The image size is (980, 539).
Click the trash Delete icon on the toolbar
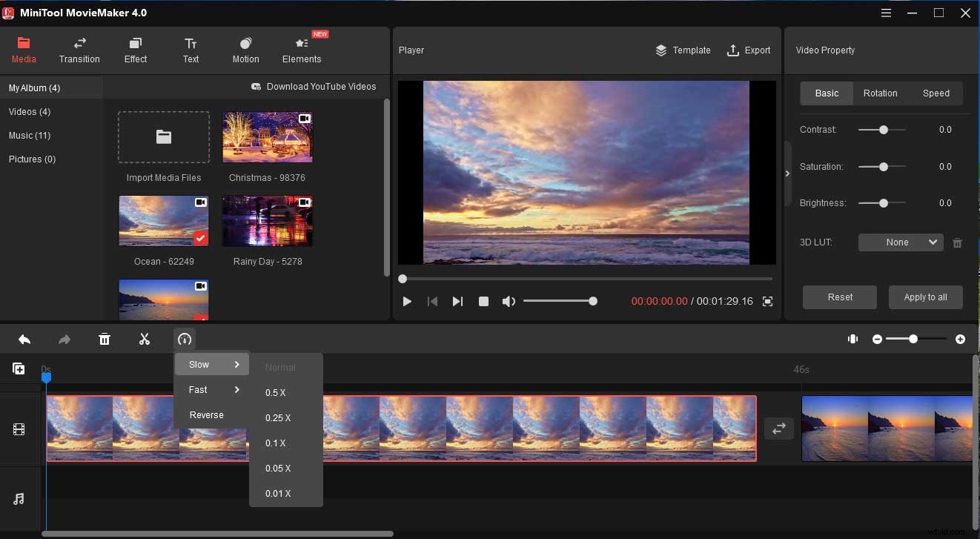coord(105,339)
